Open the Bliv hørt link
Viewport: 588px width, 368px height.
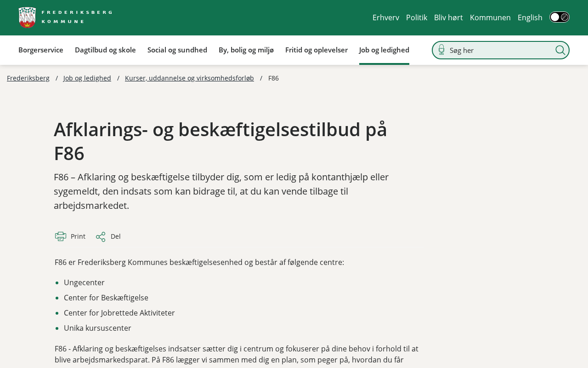448,17
